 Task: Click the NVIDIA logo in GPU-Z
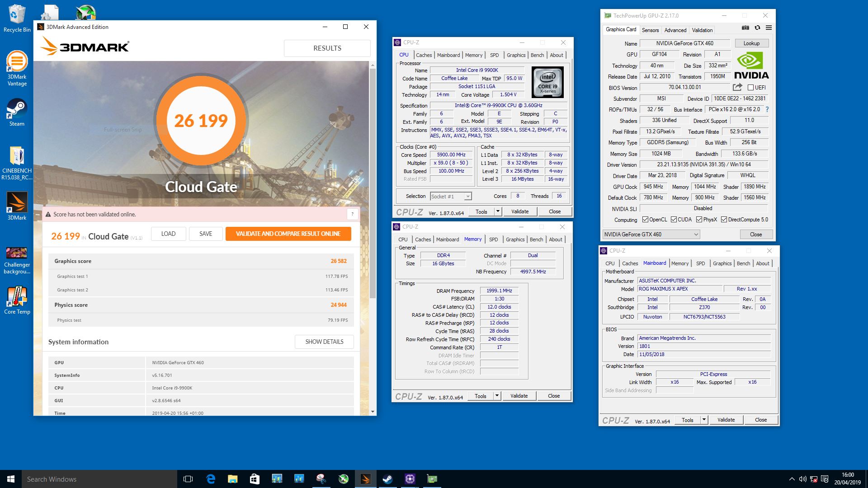(x=751, y=66)
